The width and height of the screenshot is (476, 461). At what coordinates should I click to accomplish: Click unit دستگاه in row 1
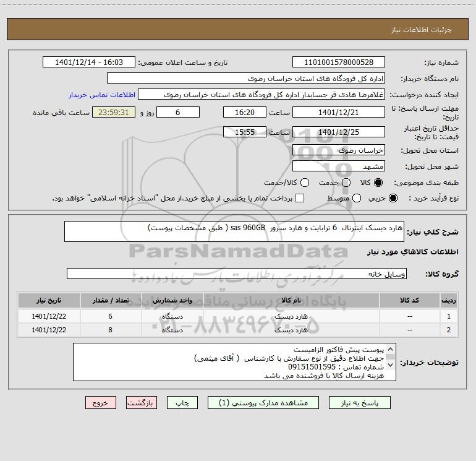coord(172,316)
